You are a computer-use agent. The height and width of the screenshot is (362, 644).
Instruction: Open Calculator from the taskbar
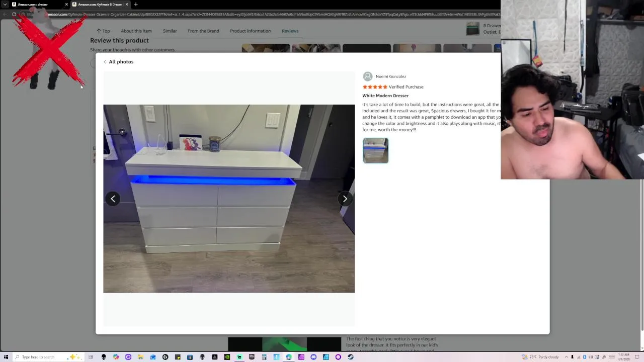coord(264,357)
